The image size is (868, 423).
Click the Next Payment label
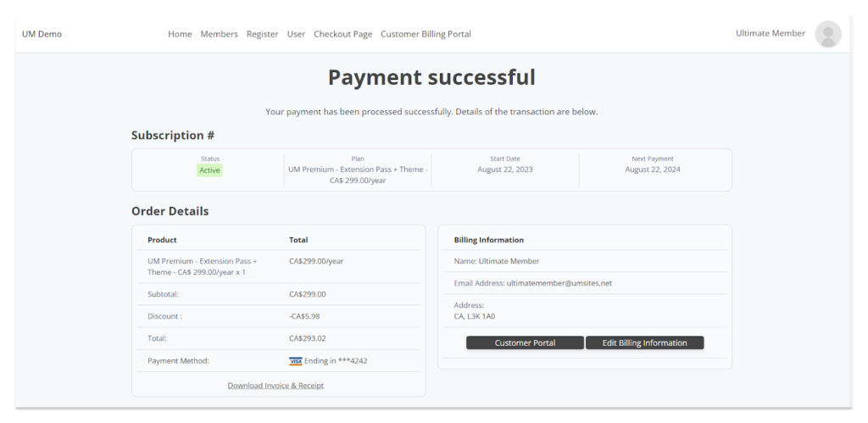click(653, 159)
